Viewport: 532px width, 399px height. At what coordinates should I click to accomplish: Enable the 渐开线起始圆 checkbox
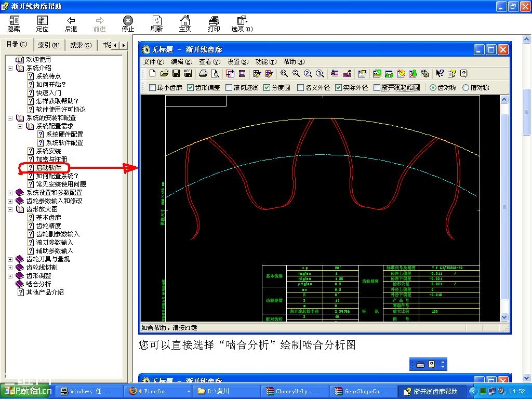(x=377, y=87)
